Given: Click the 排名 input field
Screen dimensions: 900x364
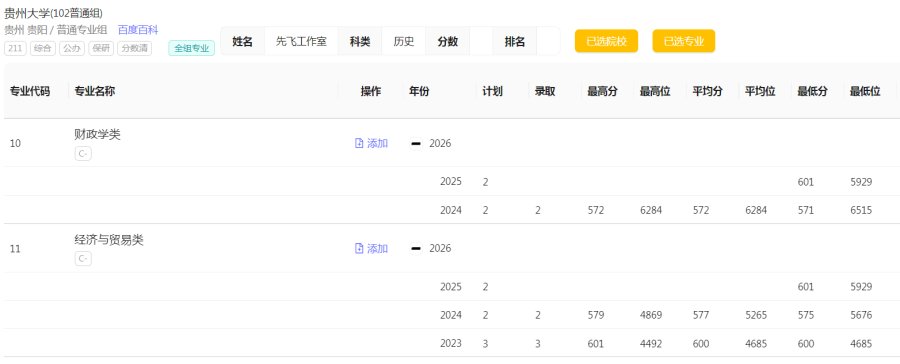Looking at the screenshot, I should (548, 41).
